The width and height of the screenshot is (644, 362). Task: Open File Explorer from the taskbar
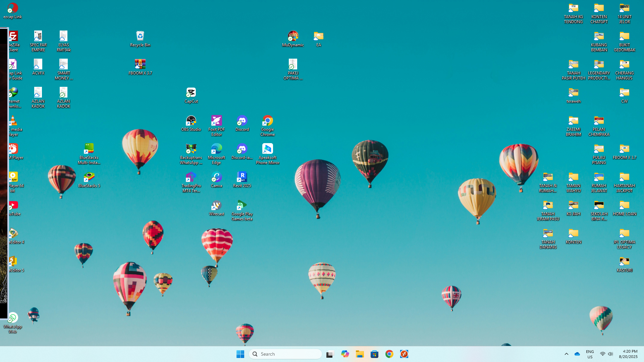coord(360,354)
